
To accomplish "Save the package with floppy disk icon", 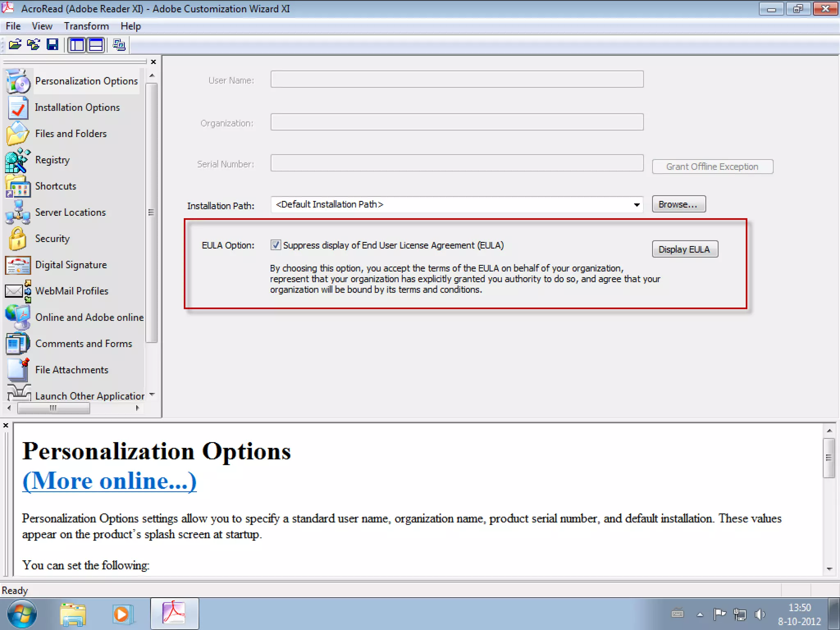I will click(x=52, y=44).
